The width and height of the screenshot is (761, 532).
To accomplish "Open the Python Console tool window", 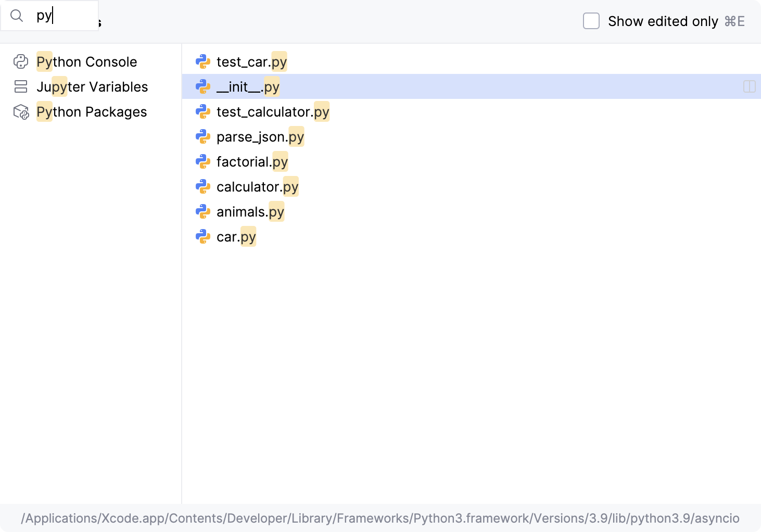I will point(87,62).
